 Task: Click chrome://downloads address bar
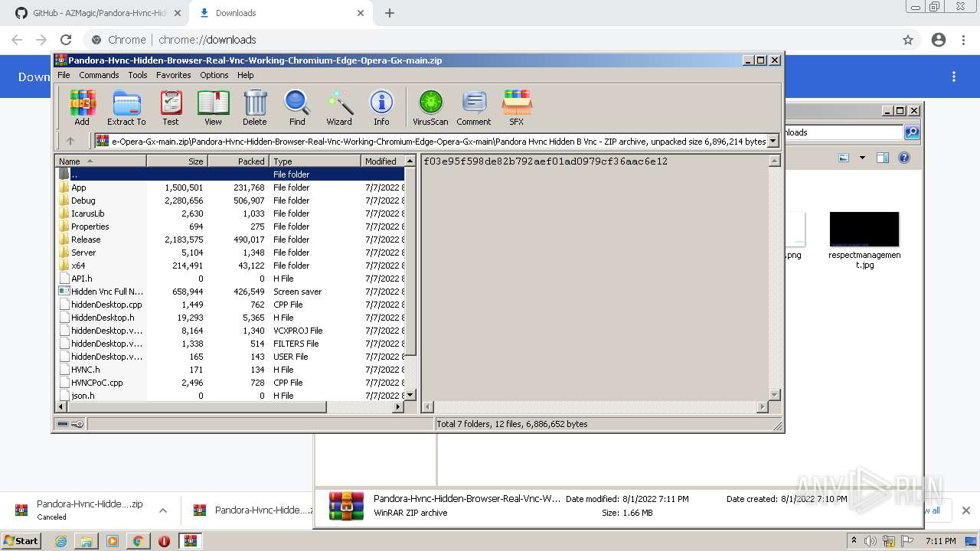490,40
